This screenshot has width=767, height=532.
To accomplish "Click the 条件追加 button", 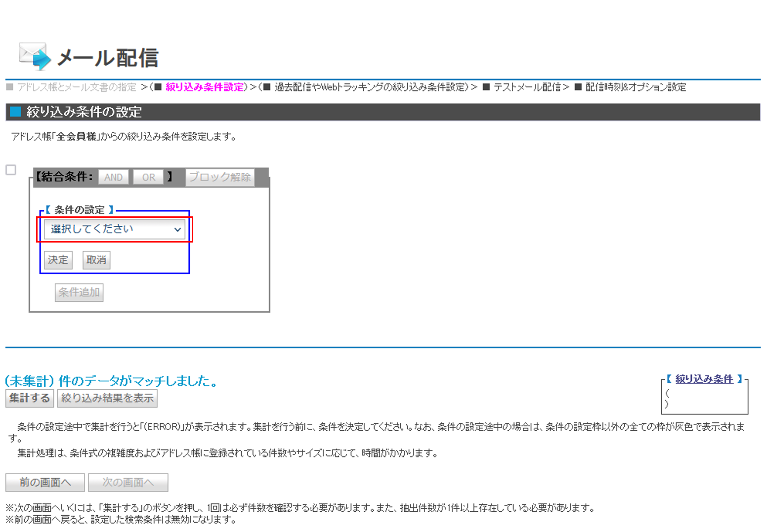I will (79, 292).
